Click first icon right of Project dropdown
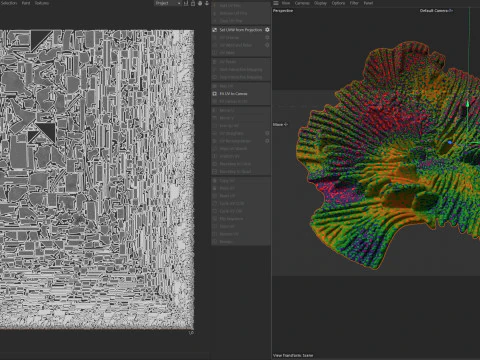 pyautogui.click(x=186, y=3)
